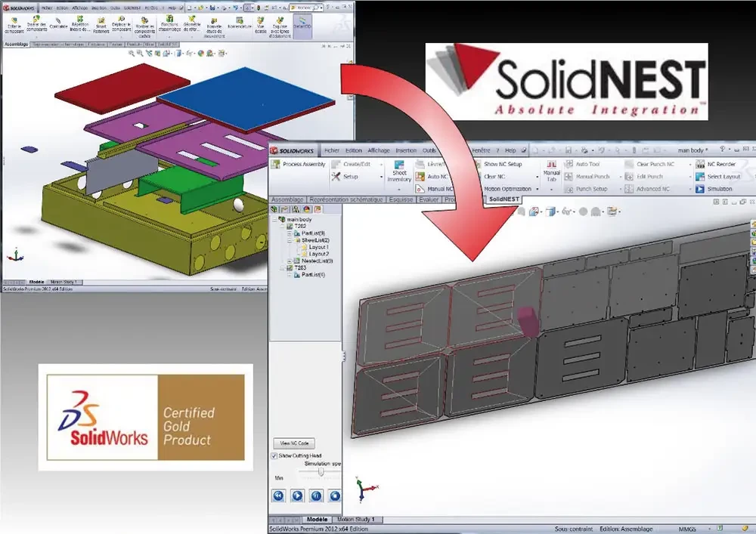
Task: Open Punch Setup
Action: [x=586, y=190]
